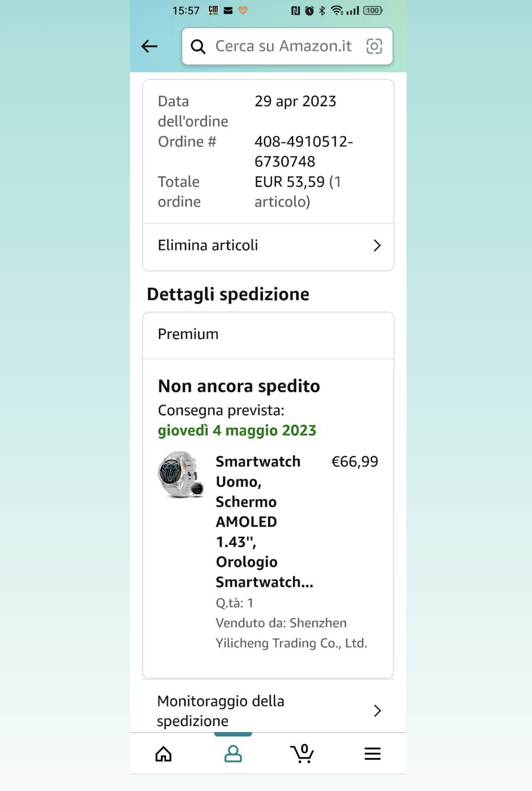The image size is (532, 791).
Task: Tap the Wi-Fi status icon
Action: pyautogui.click(x=337, y=11)
